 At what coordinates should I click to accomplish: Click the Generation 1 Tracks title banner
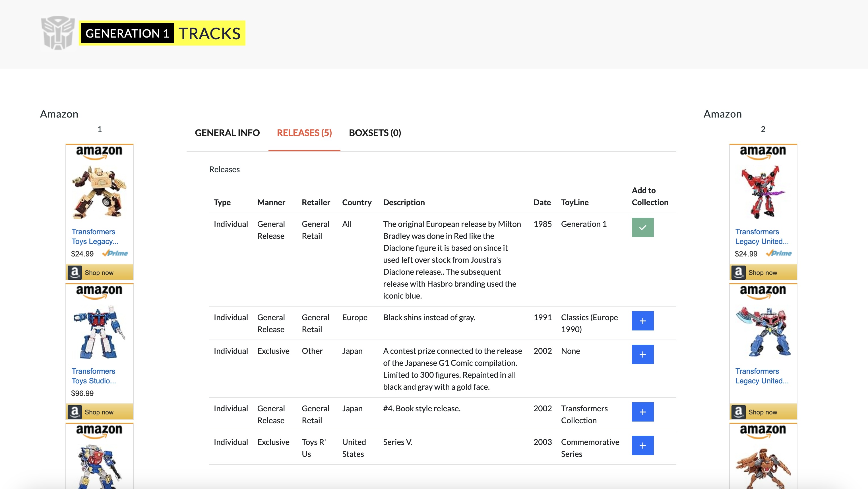click(x=162, y=33)
